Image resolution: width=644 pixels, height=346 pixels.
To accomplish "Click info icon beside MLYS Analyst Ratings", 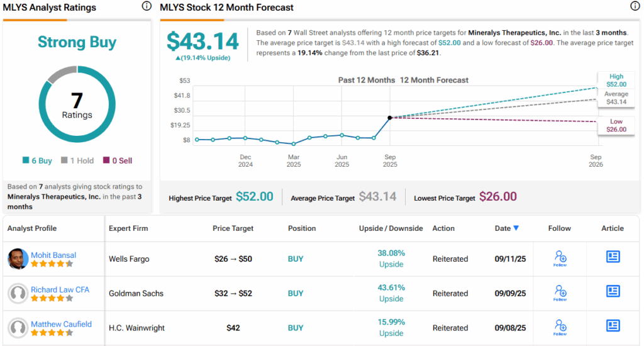I will click(x=147, y=6).
